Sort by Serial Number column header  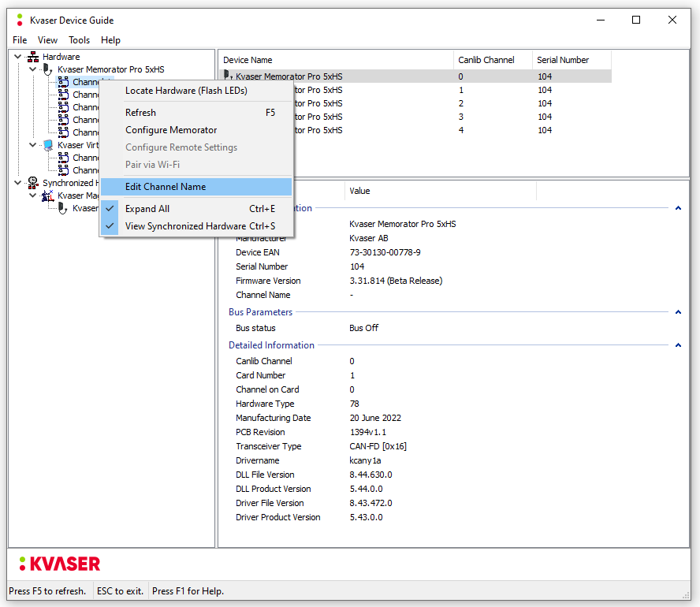pos(572,60)
